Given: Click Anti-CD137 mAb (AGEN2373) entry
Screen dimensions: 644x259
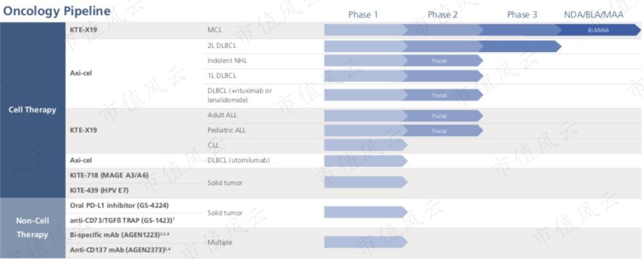Looking at the screenshot, I should click(120, 249).
